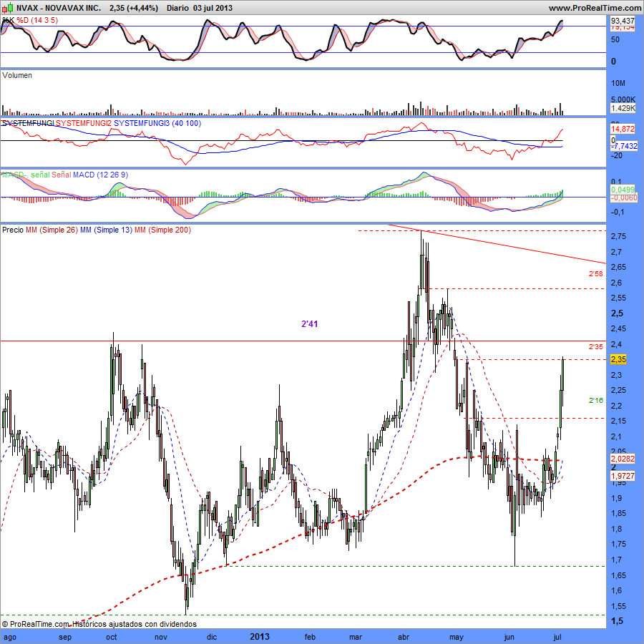Screen dimensions: 644x644
Task: Click the 1,8 price axis label
Action: point(617,529)
